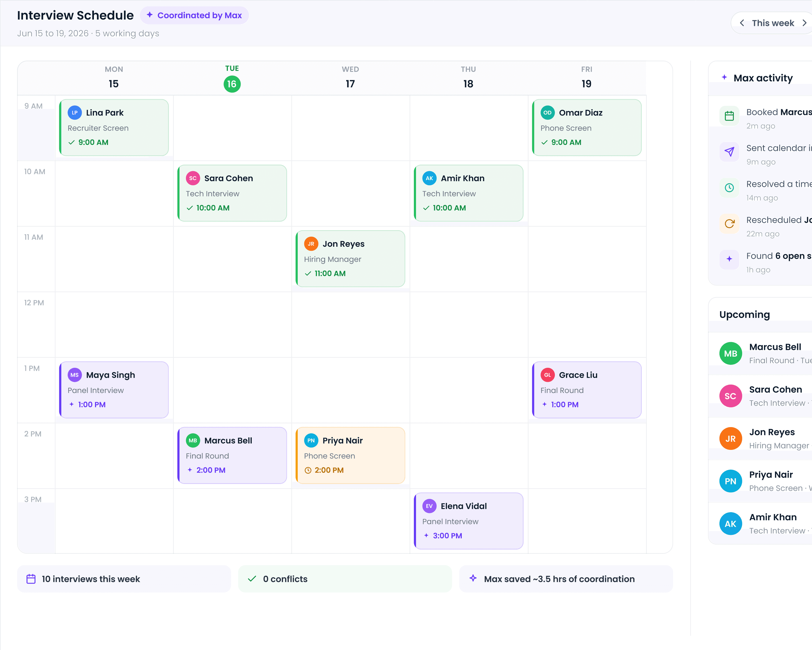Image resolution: width=812 pixels, height=650 pixels.
Task: Click Jon Reyes 11:00 AM confirmed time
Action: pos(330,274)
